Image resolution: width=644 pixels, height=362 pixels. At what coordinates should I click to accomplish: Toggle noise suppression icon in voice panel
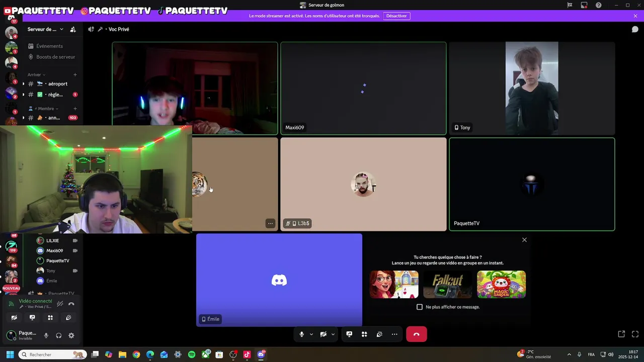60,304
